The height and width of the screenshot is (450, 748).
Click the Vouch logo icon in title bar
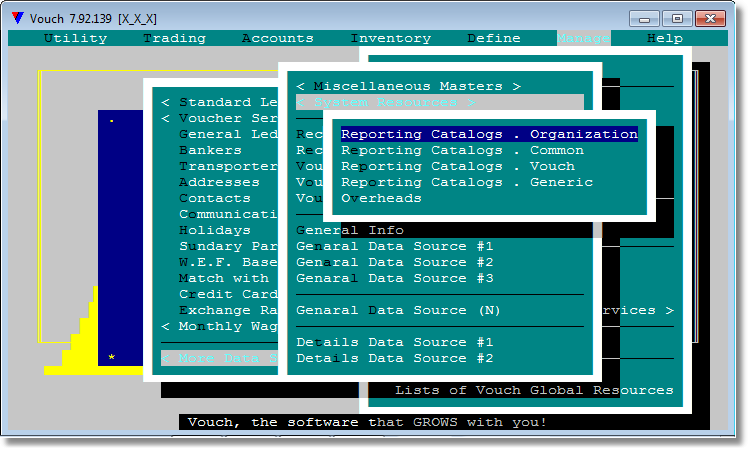pos(18,18)
